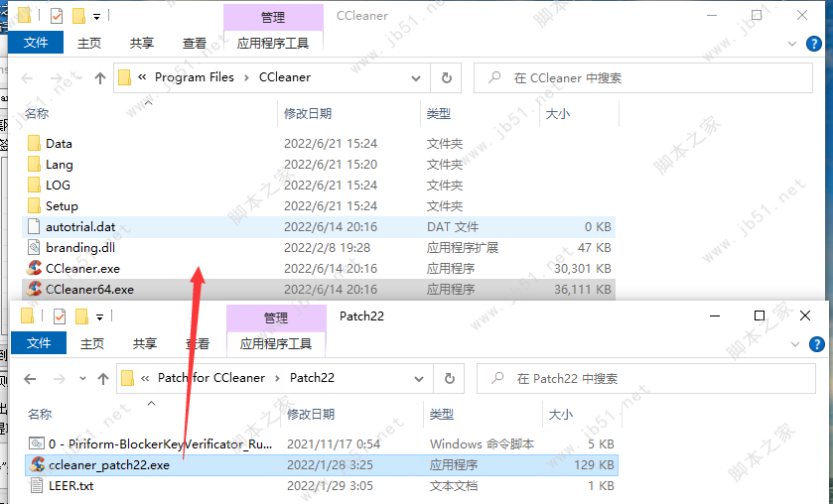The width and height of the screenshot is (833, 504).
Task: Focus search box 在 Patch22 中搜索
Action: pos(646,379)
